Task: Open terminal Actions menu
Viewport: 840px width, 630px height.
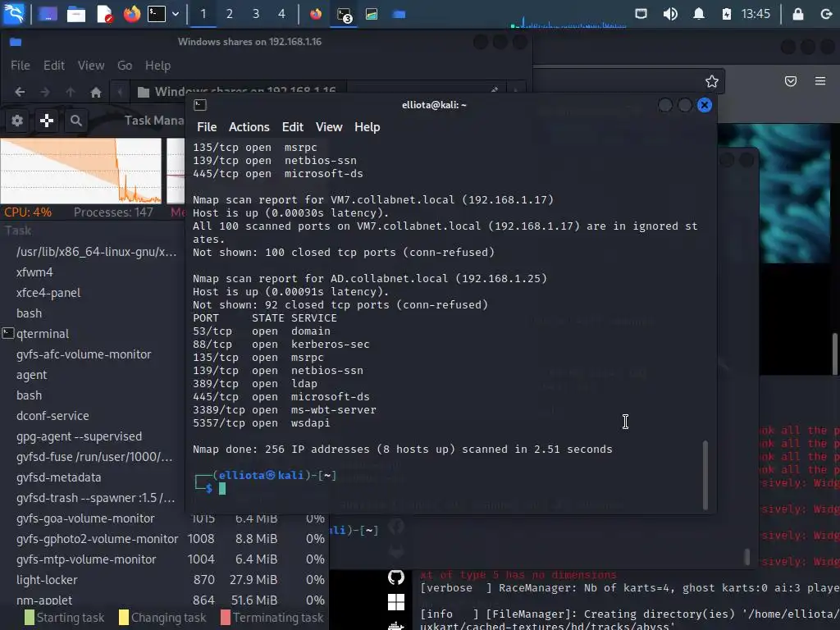Action: [249, 127]
